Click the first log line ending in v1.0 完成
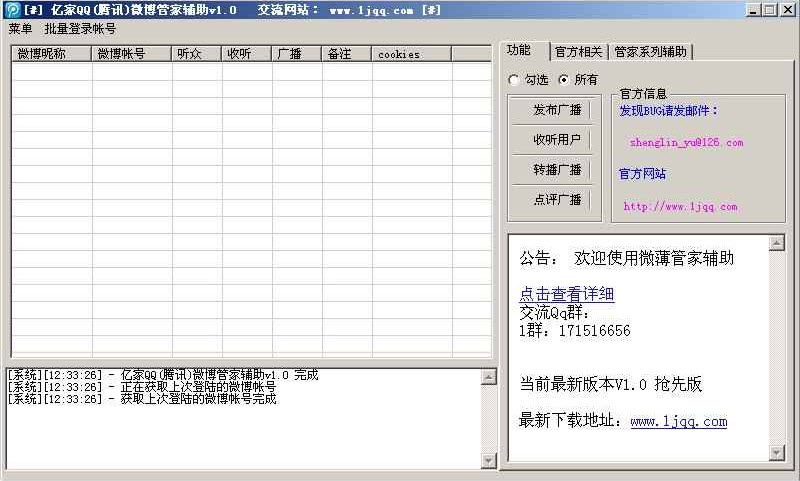The image size is (800, 481). [x=163, y=375]
